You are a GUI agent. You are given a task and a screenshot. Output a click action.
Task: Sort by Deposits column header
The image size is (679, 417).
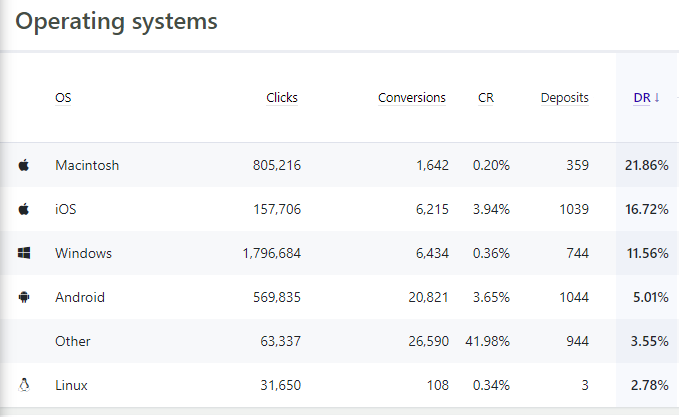coord(564,98)
